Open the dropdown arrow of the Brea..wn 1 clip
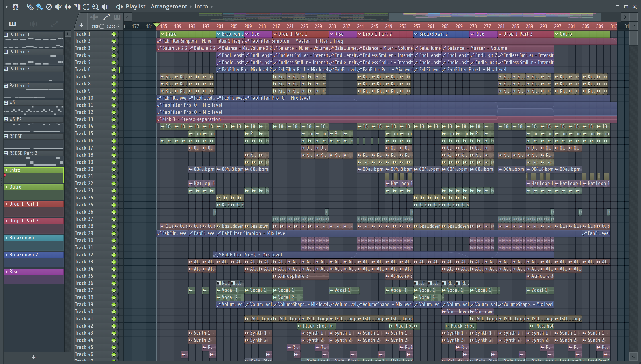This screenshot has height=364, width=641. [219, 34]
